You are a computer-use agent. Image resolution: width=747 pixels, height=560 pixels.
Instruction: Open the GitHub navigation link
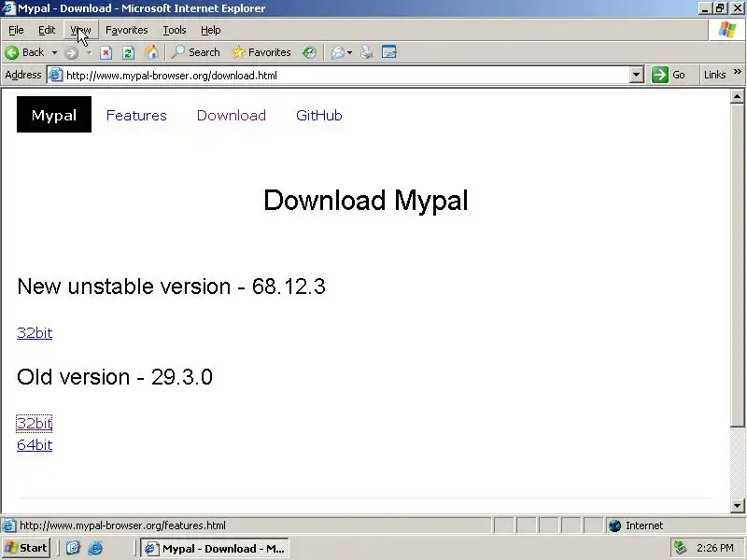click(318, 115)
